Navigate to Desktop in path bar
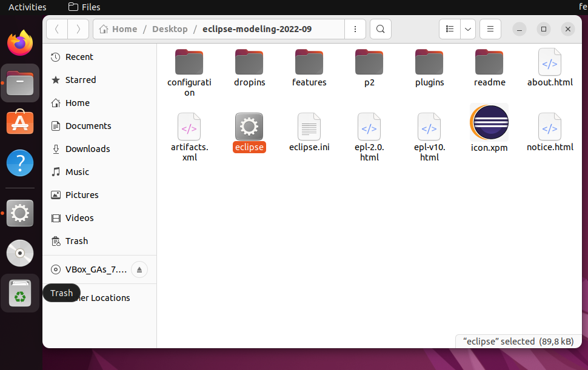This screenshot has width=588, height=370. [170, 29]
